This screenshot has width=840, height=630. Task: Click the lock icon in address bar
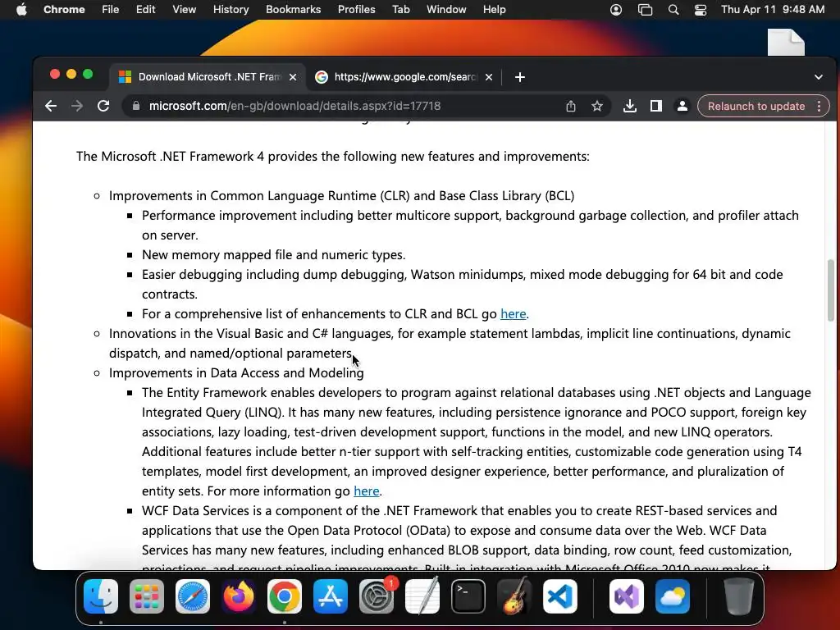click(x=136, y=106)
